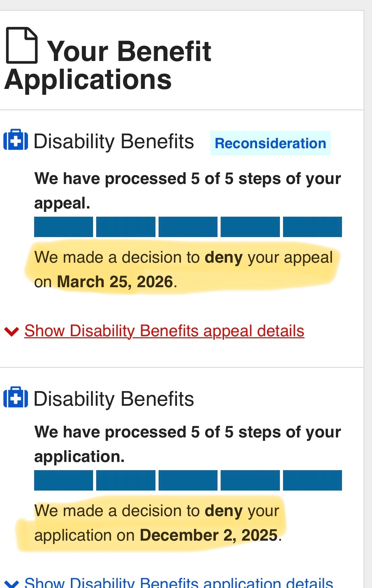Expand application details using the blue chevron
The image size is (372, 588).
(12, 583)
